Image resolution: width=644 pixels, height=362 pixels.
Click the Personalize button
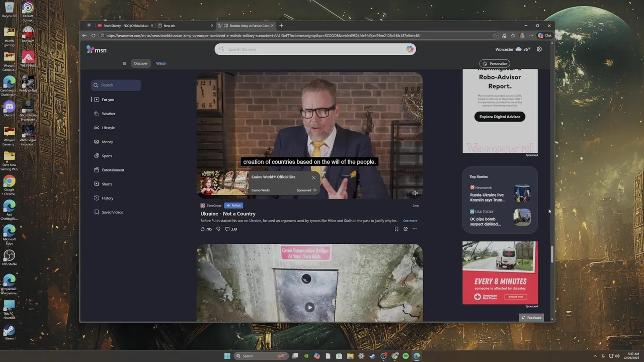point(495,64)
